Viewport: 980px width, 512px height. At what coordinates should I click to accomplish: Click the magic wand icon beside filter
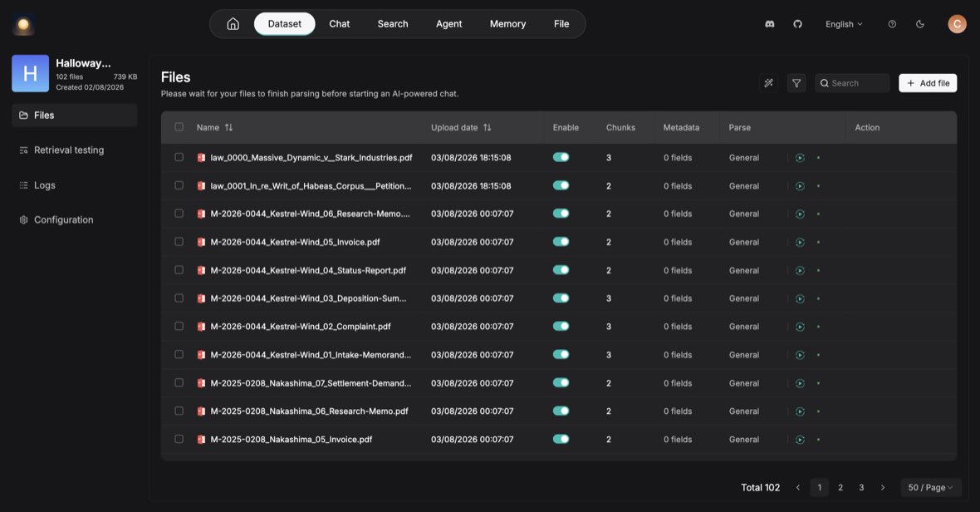click(769, 83)
